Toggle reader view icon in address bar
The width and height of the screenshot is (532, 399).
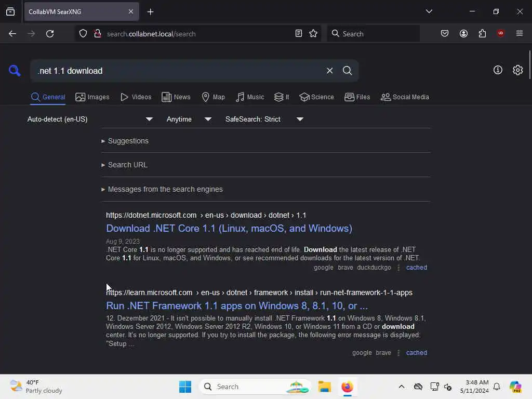(x=299, y=34)
